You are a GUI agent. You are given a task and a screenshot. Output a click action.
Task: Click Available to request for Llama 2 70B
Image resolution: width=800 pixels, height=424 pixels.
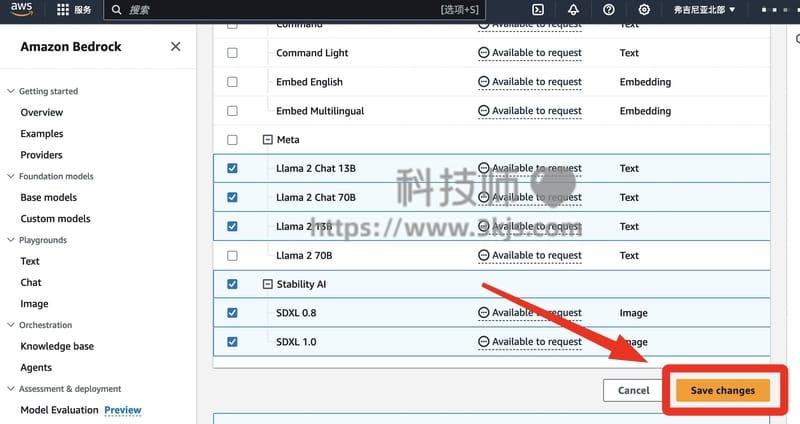(x=537, y=255)
